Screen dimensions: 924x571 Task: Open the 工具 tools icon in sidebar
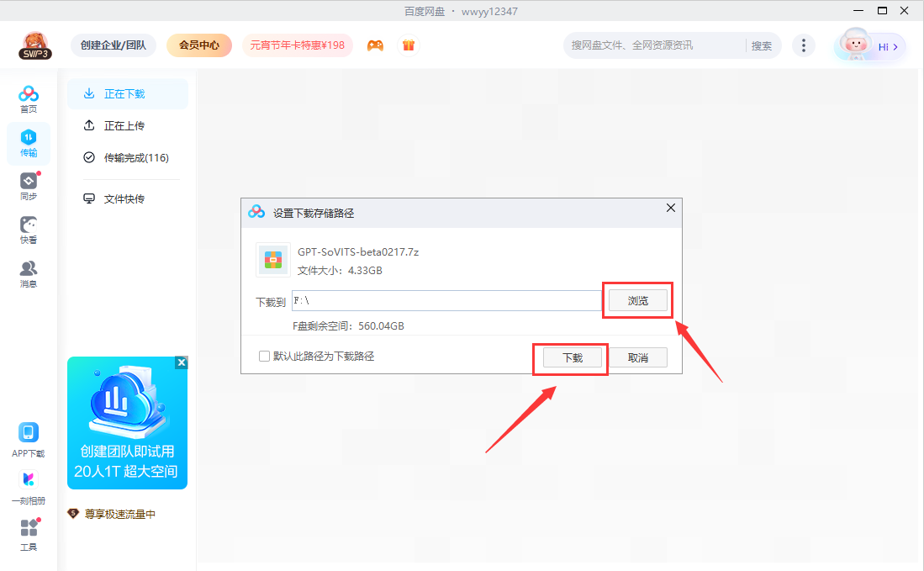(x=29, y=535)
